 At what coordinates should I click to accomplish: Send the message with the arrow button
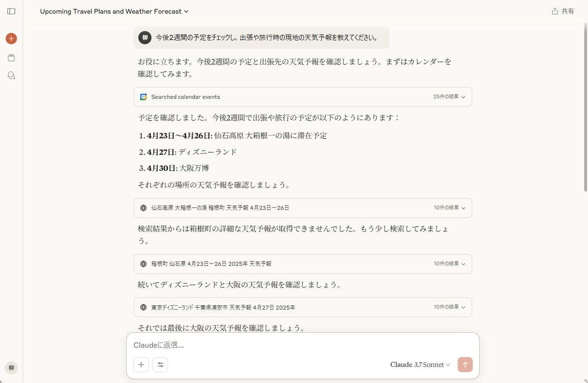(x=465, y=364)
